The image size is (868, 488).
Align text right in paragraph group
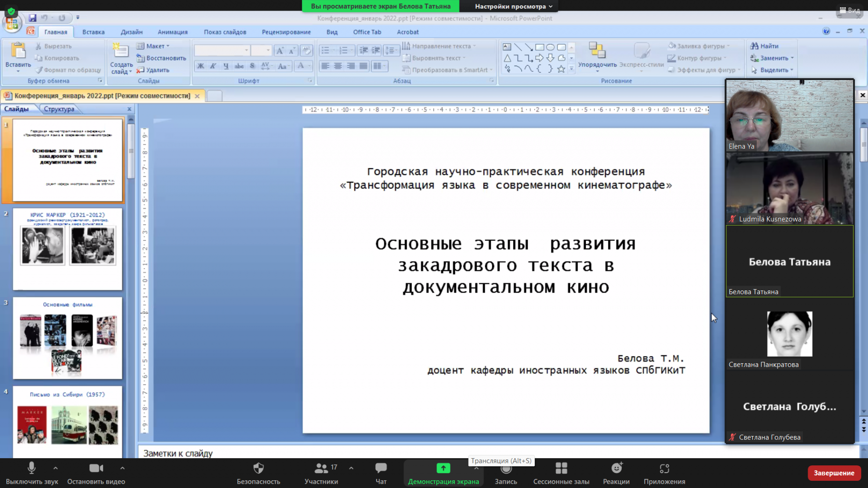(351, 66)
